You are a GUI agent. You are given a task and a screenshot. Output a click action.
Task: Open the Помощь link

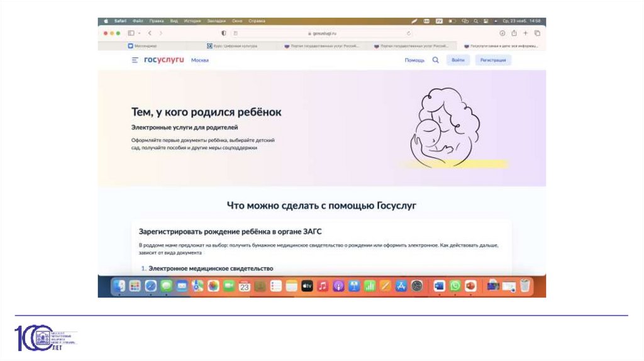[414, 60]
